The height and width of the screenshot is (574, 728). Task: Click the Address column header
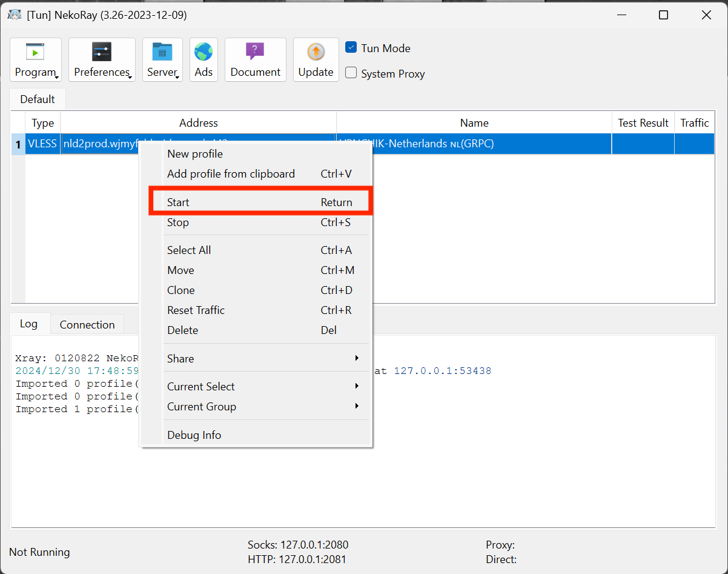coord(198,123)
